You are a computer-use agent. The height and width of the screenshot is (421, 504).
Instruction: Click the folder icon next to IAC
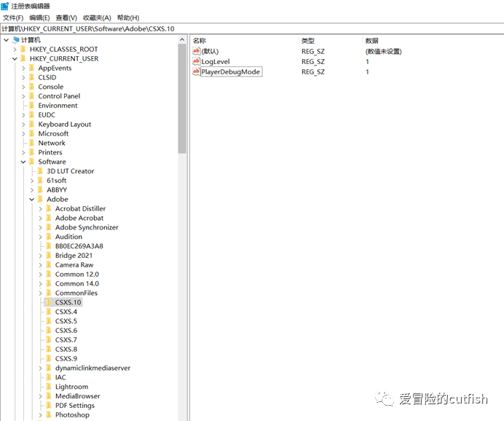pyautogui.click(x=49, y=377)
